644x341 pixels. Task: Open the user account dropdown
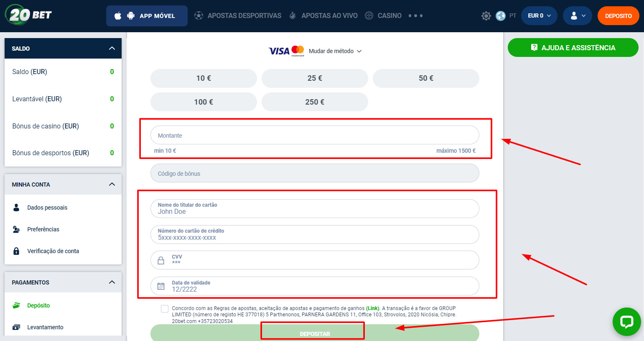click(577, 16)
